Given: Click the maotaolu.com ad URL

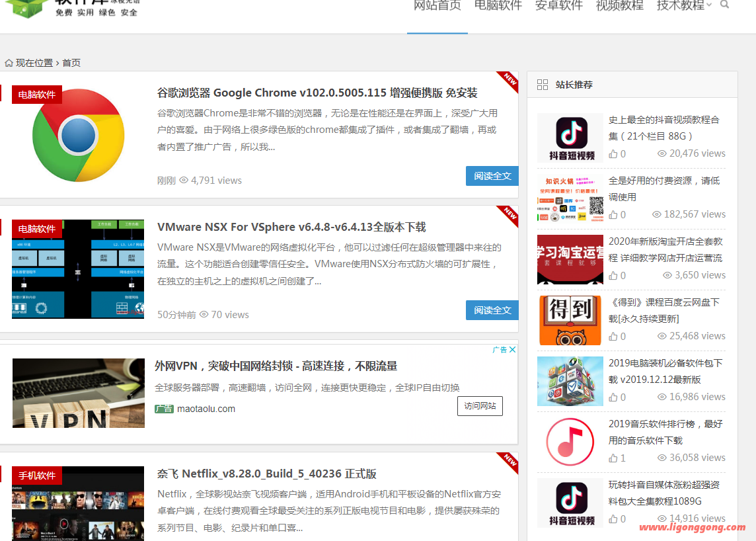Looking at the screenshot, I should pyautogui.click(x=206, y=409).
